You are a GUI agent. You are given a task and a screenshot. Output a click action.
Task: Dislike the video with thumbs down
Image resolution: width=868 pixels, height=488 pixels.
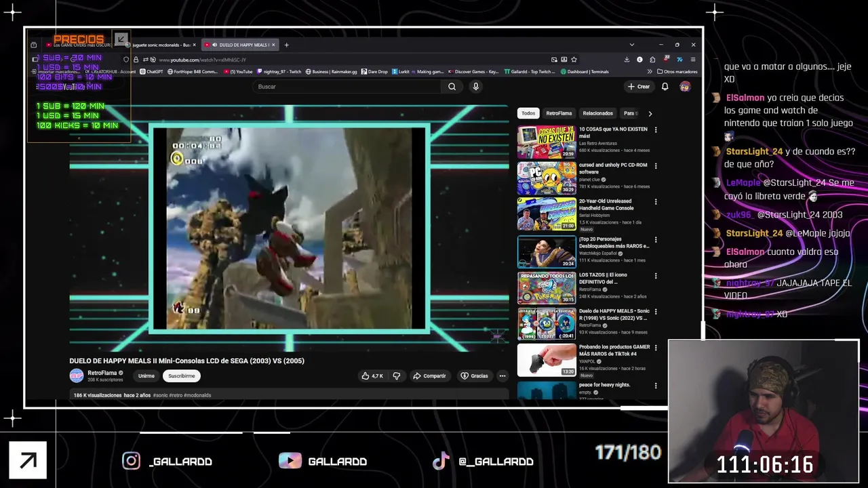click(x=397, y=375)
